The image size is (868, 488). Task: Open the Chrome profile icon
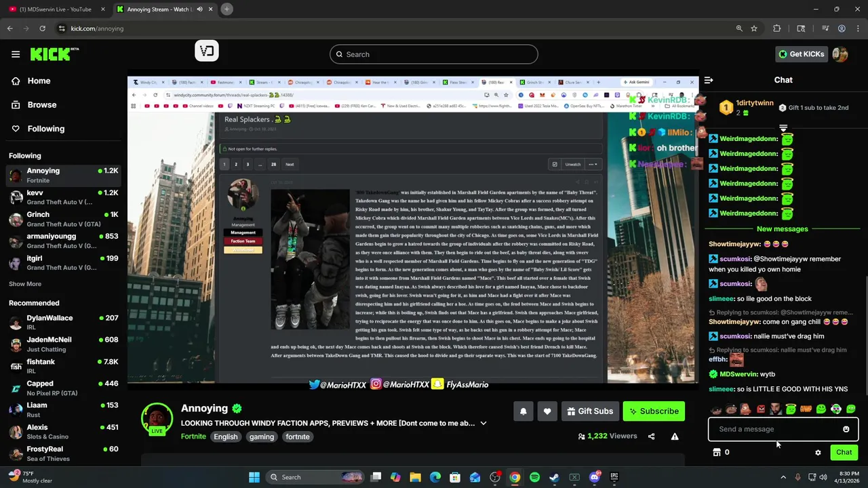click(x=842, y=28)
